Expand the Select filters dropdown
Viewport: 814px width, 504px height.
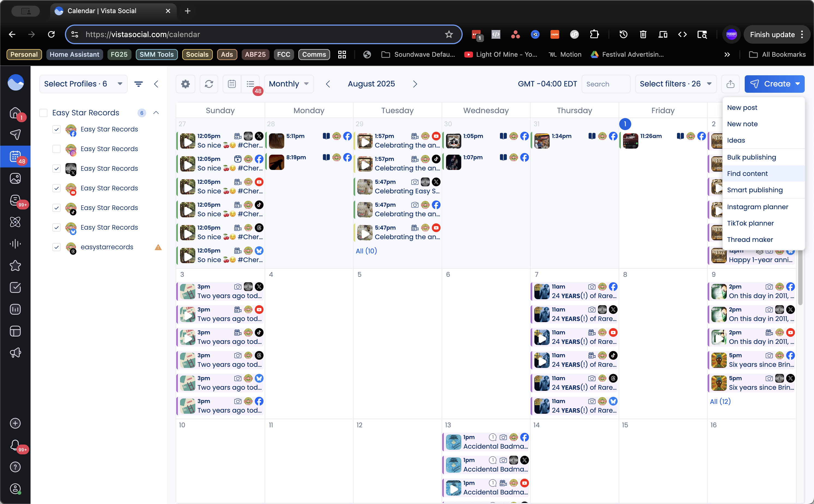click(676, 84)
